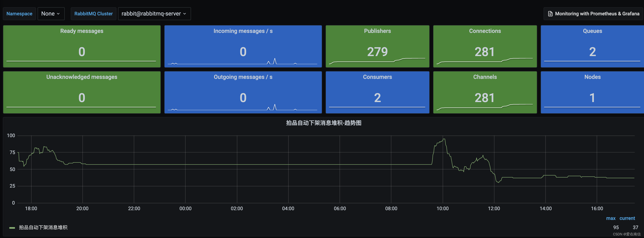
Task: Sort legend by max column
Action: 610,218
